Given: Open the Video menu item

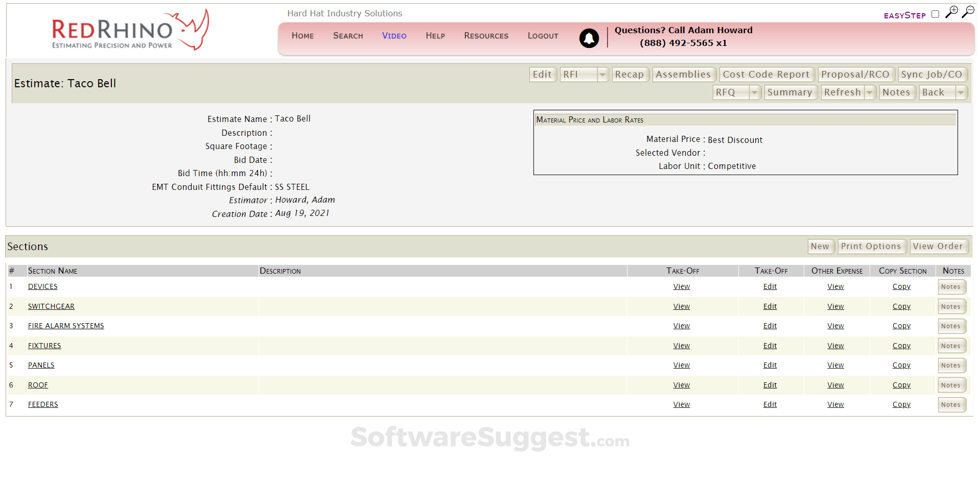Looking at the screenshot, I should point(394,36).
